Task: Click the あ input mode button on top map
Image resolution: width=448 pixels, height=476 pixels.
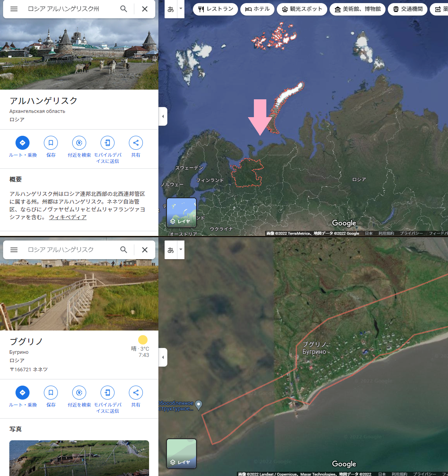Action: (171, 9)
